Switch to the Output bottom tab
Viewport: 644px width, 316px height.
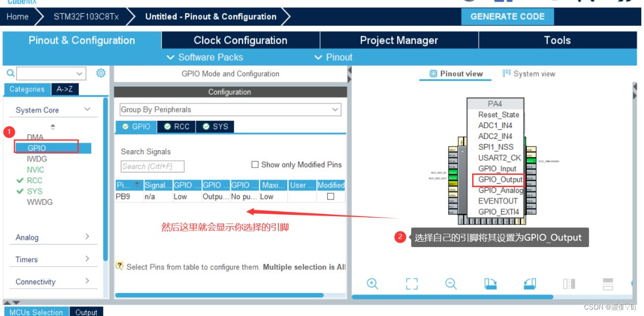86,312
